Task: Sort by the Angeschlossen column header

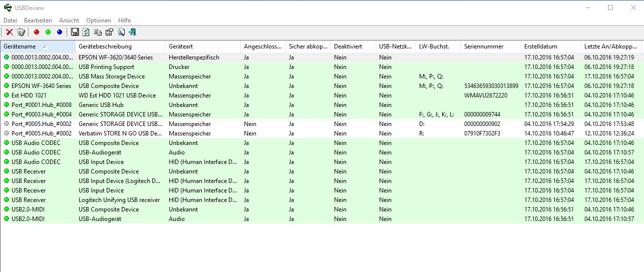Action: (263, 46)
